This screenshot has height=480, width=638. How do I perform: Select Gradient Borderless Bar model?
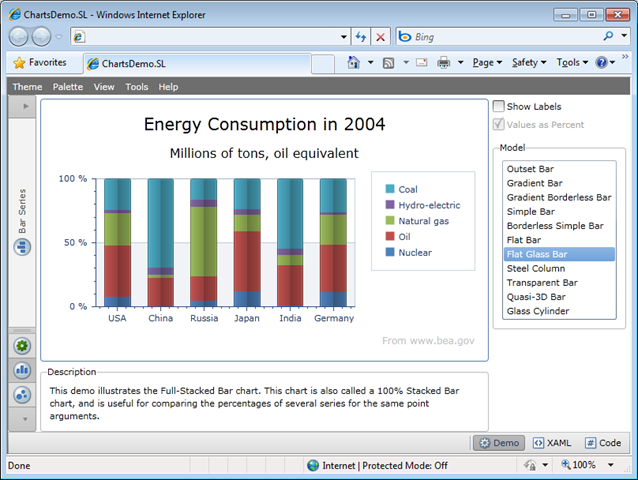click(x=559, y=197)
